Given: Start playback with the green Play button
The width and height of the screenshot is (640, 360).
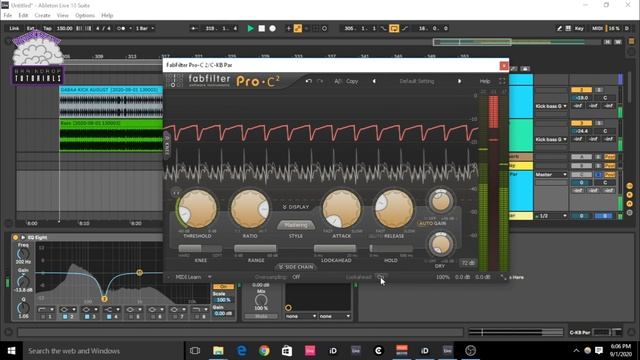Looking at the screenshot, I should pyautogui.click(x=251, y=28).
